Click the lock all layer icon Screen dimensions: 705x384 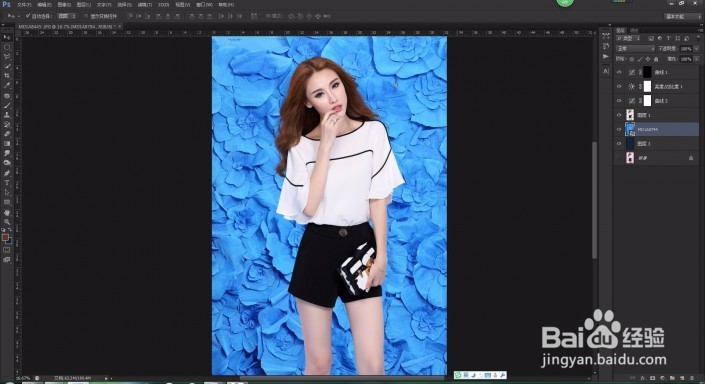click(x=656, y=59)
